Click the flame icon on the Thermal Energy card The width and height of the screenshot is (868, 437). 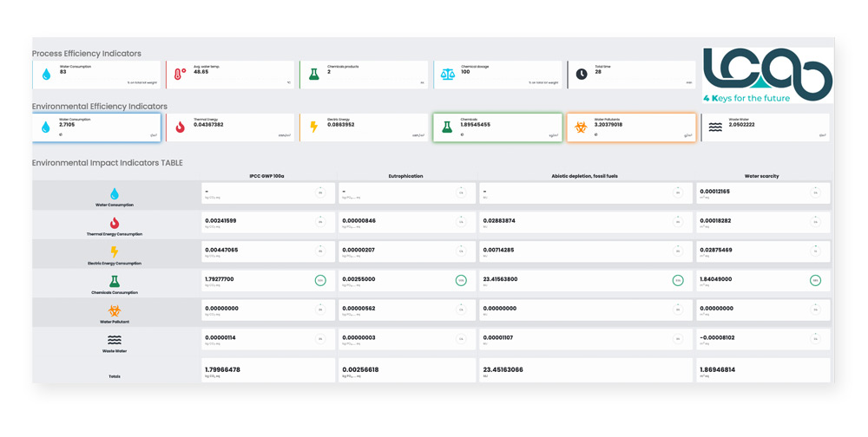click(x=180, y=127)
